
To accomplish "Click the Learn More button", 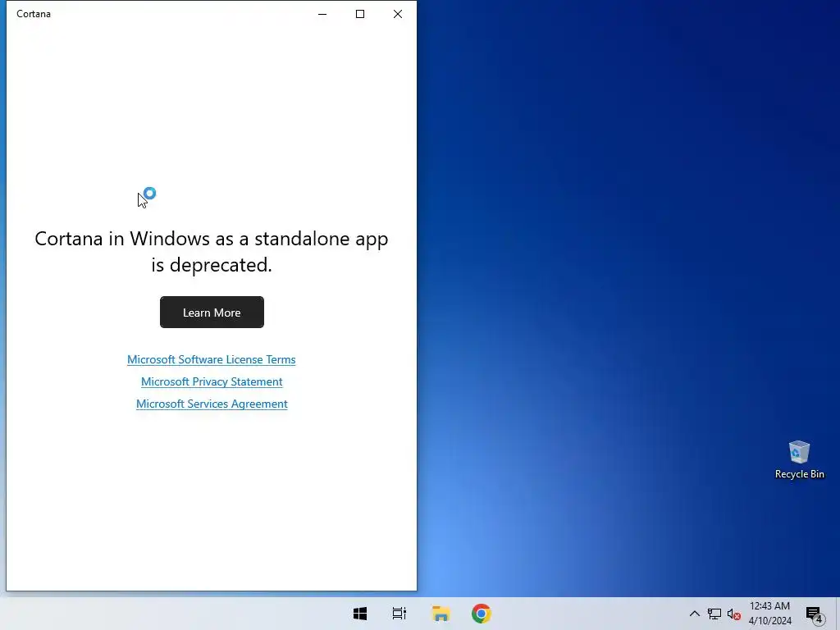I will [x=212, y=312].
